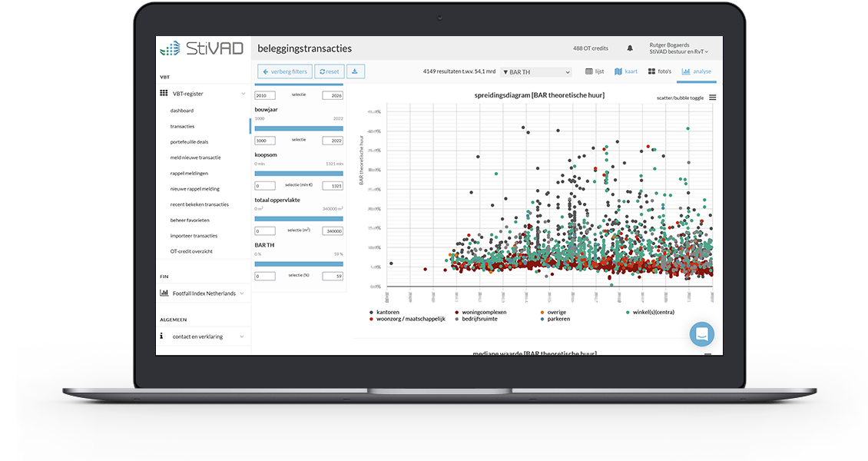This screenshot has height=461, width=868.
Task: Toggle scatter/bubble chart mode
Action: [x=680, y=98]
